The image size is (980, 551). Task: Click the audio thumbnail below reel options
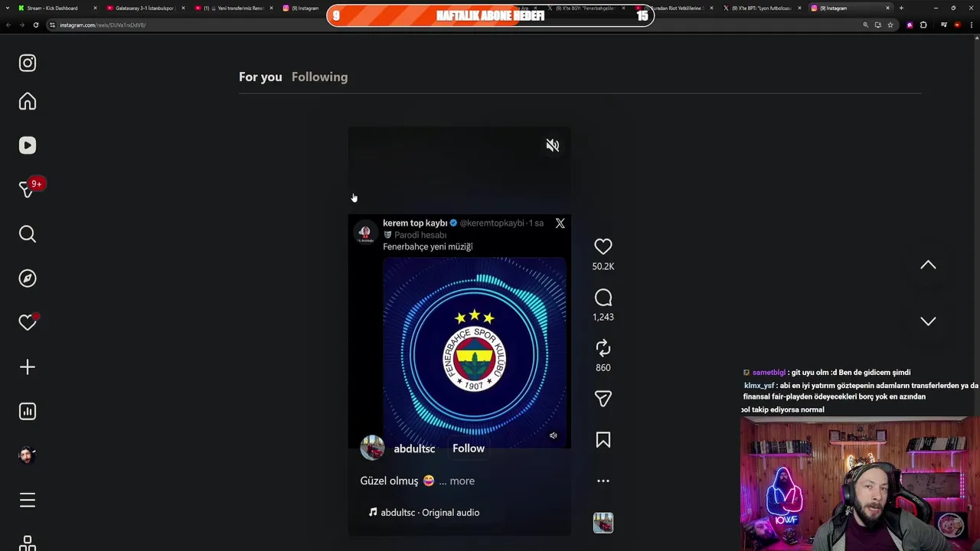tap(603, 523)
